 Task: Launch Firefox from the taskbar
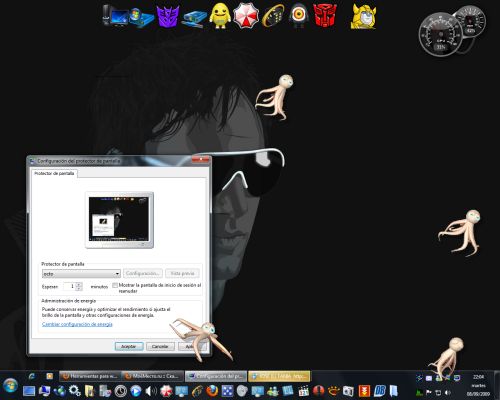point(212,390)
